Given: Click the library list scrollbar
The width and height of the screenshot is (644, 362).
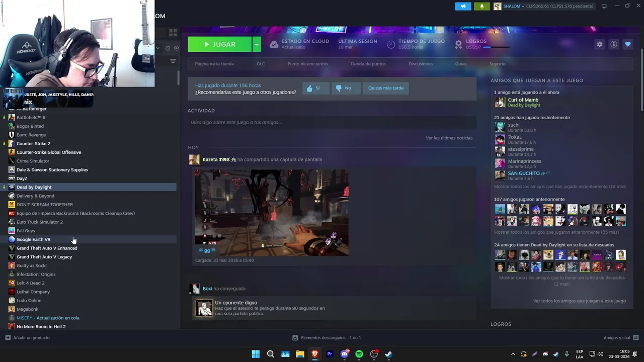Looking at the screenshot, I should click(x=178, y=78).
